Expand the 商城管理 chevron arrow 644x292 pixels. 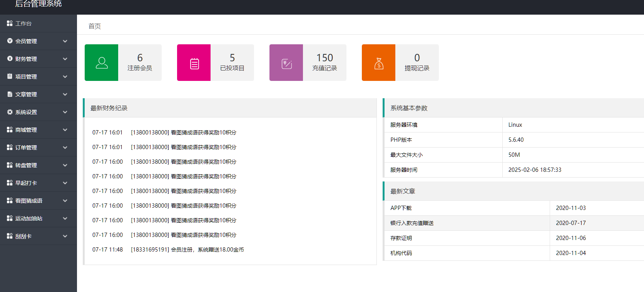pyautogui.click(x=65, y=130)
